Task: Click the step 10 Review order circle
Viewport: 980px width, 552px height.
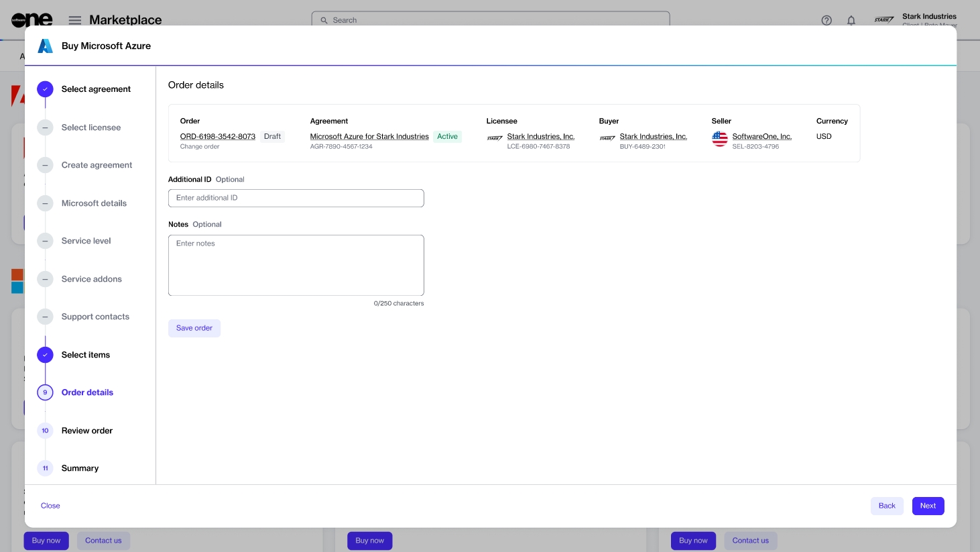Action: 45,431
